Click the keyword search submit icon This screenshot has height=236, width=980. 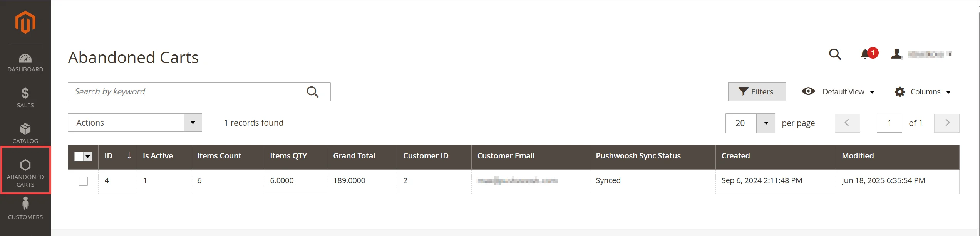[312, 92]
